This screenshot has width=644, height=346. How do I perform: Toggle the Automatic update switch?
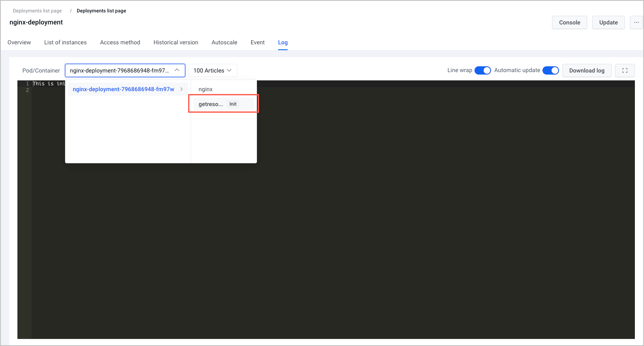click(550, 70)
